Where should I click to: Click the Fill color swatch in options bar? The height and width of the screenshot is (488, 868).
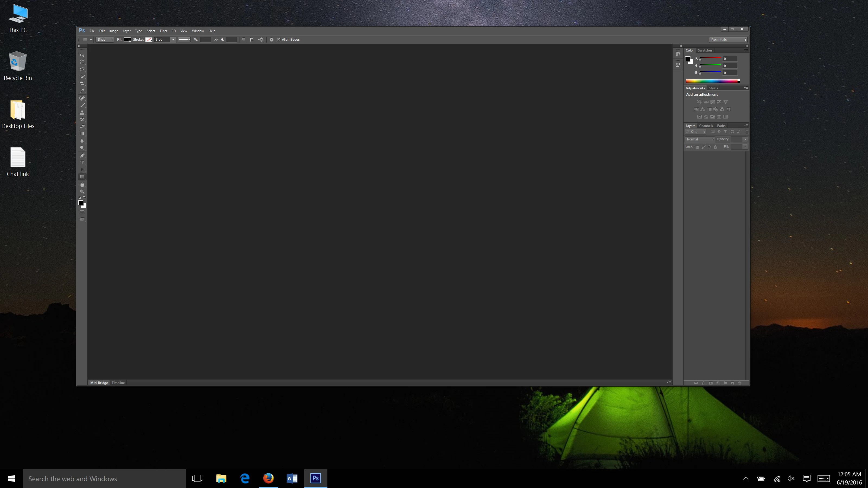127,39
